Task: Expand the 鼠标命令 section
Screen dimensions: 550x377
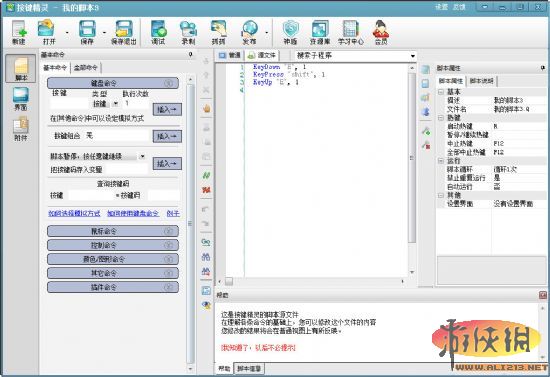Action: pos(113,231)
